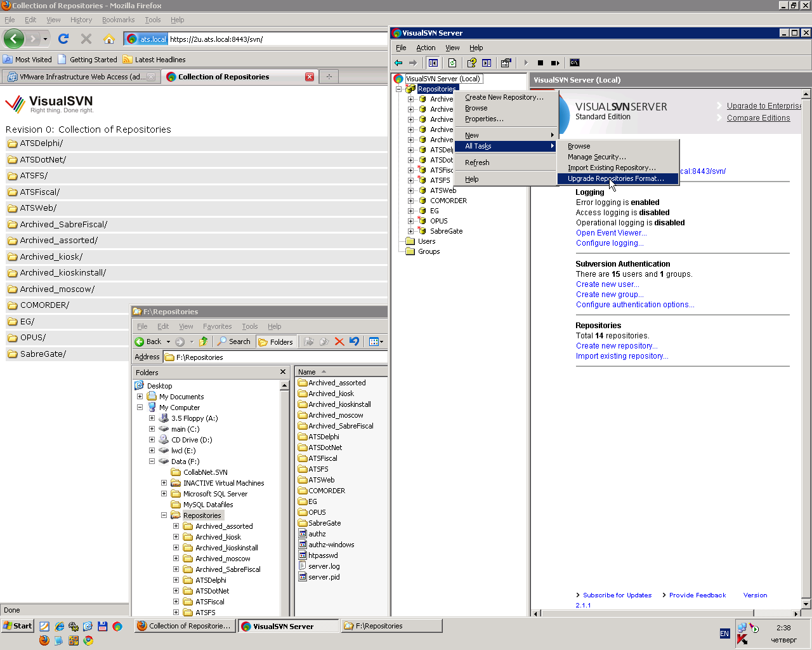Select Refresh in the context menu
Viewport: 812px width, 650px height.
(506, 162)
